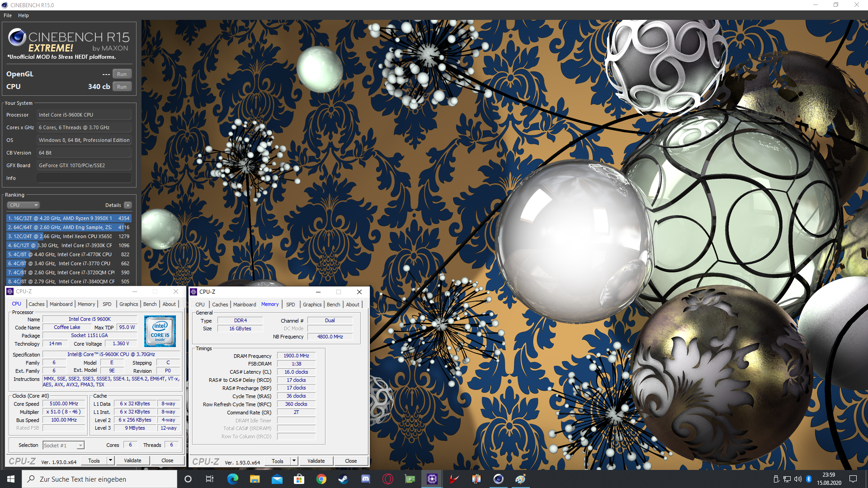Click Tools button in left CPU-Z window

click(x=94, y=460)
